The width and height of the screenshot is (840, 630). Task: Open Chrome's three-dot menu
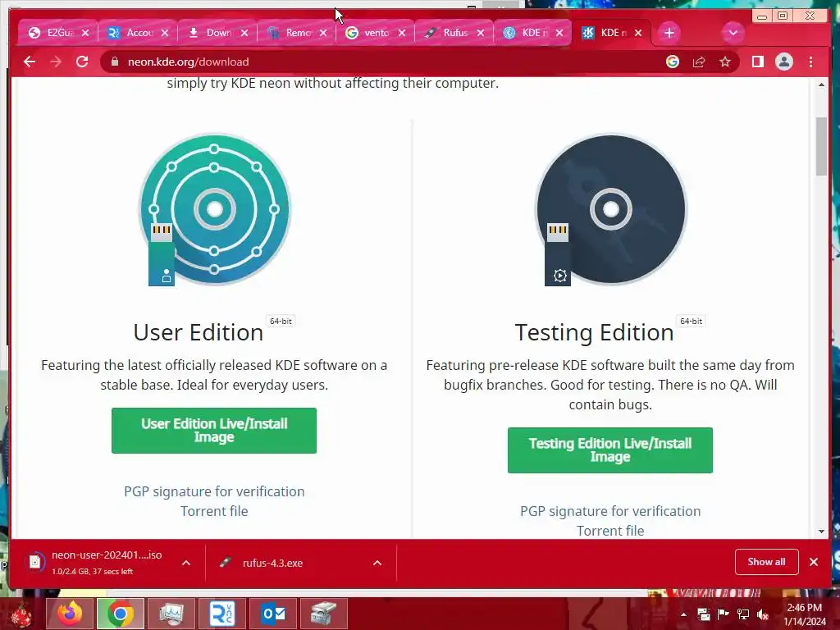pos(811,62)
